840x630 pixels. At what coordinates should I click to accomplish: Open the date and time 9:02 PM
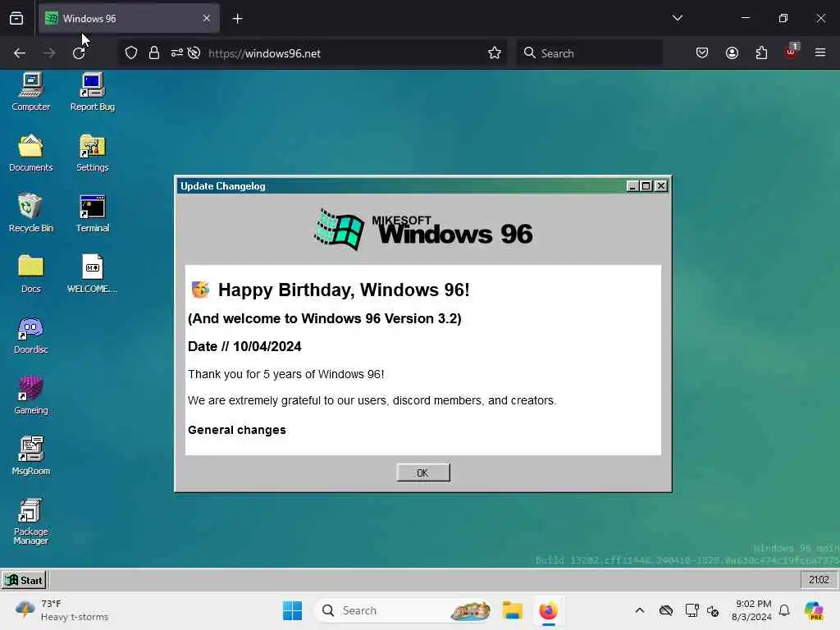(x=751, y=610)
